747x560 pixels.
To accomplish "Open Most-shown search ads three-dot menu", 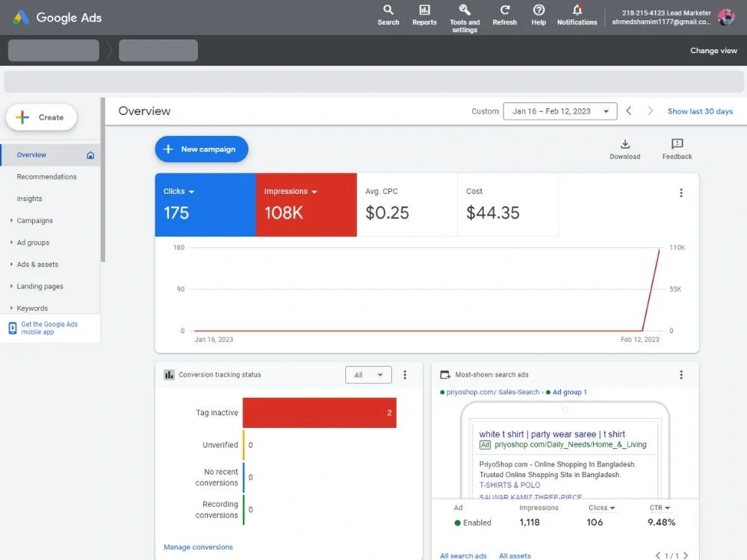I will (681, 375).
